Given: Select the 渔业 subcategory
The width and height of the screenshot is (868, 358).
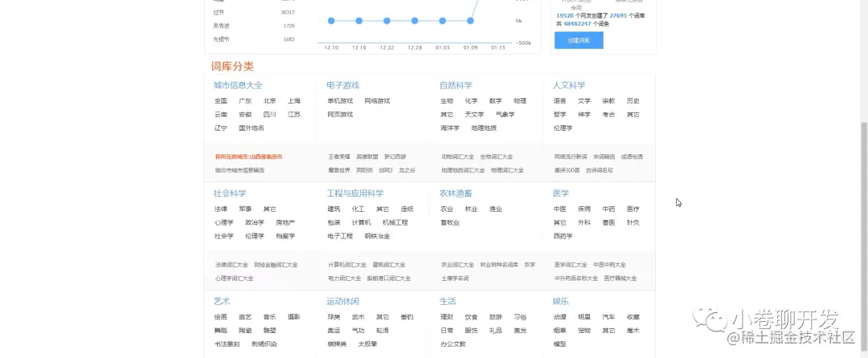Looking at the screenshot, I should click(495, 210).
